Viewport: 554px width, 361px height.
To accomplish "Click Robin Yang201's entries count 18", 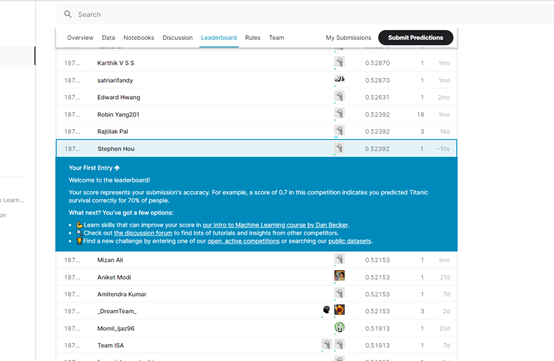I will [x=420, y=114].
